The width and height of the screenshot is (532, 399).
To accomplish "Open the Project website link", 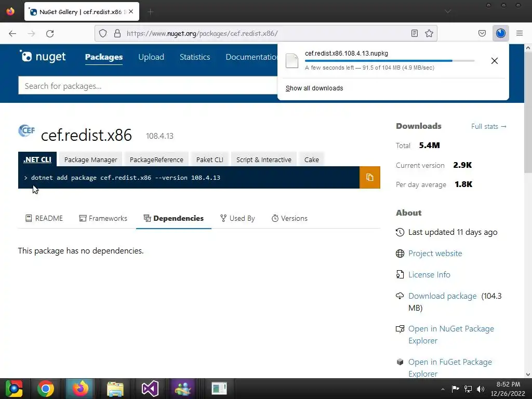I will (435, 254).
